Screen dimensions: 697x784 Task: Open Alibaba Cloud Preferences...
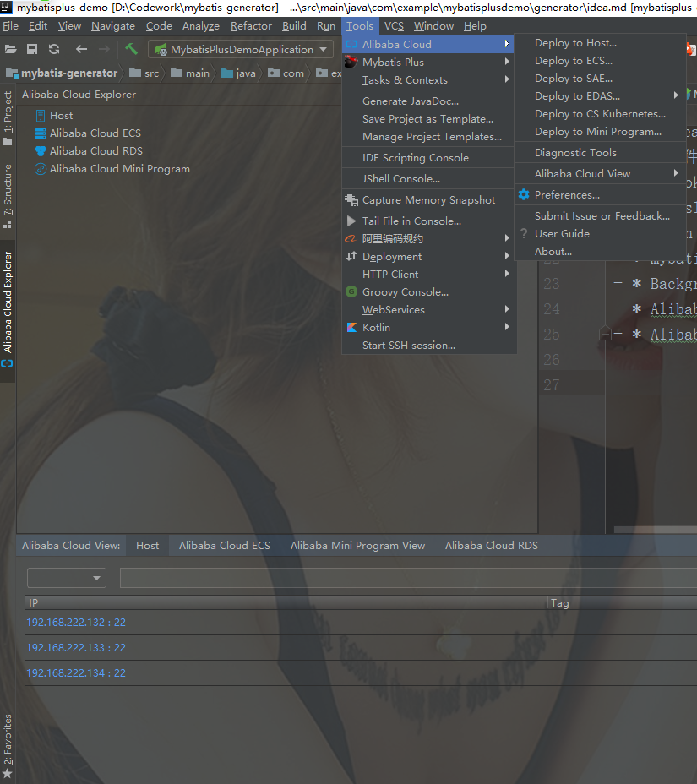(x=600, y=195)
